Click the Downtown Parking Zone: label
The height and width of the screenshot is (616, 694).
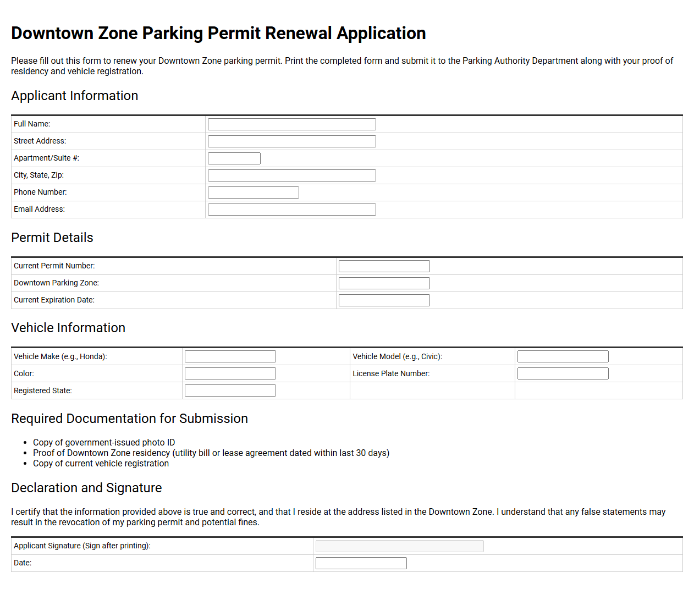(x=57, y=283)
